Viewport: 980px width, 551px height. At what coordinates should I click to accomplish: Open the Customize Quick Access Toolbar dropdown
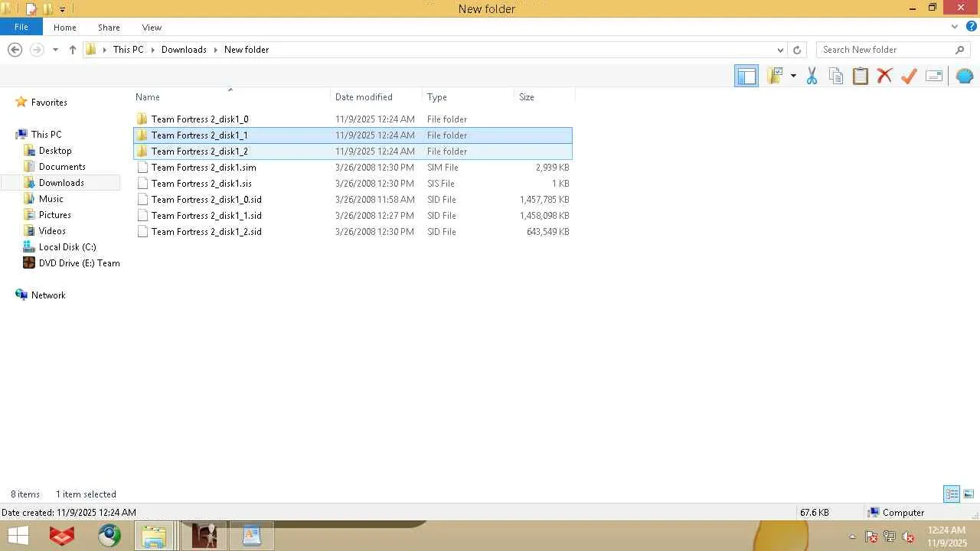(x=63, y=10)
